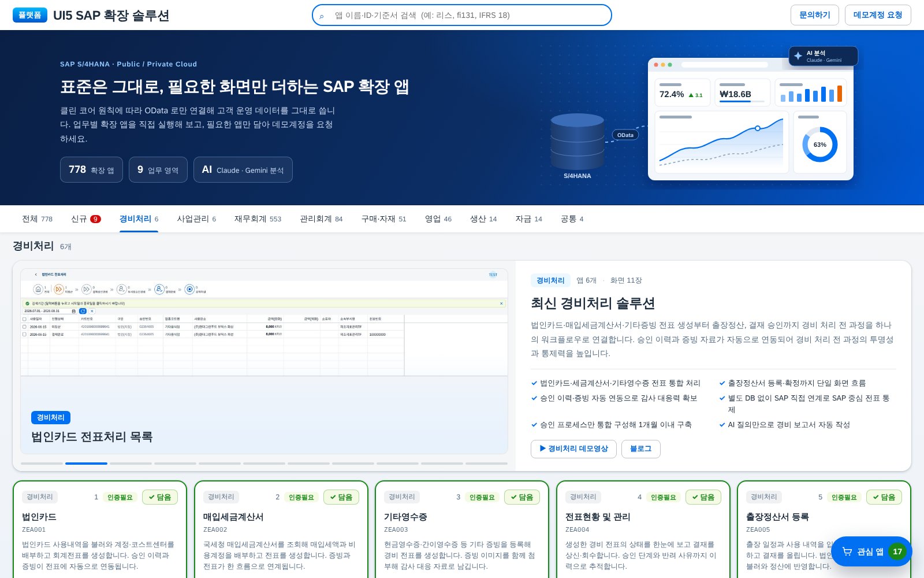The image size is (924, 578).
Task: Switch to the 사업관리 tab
Action: click(196, 219)
